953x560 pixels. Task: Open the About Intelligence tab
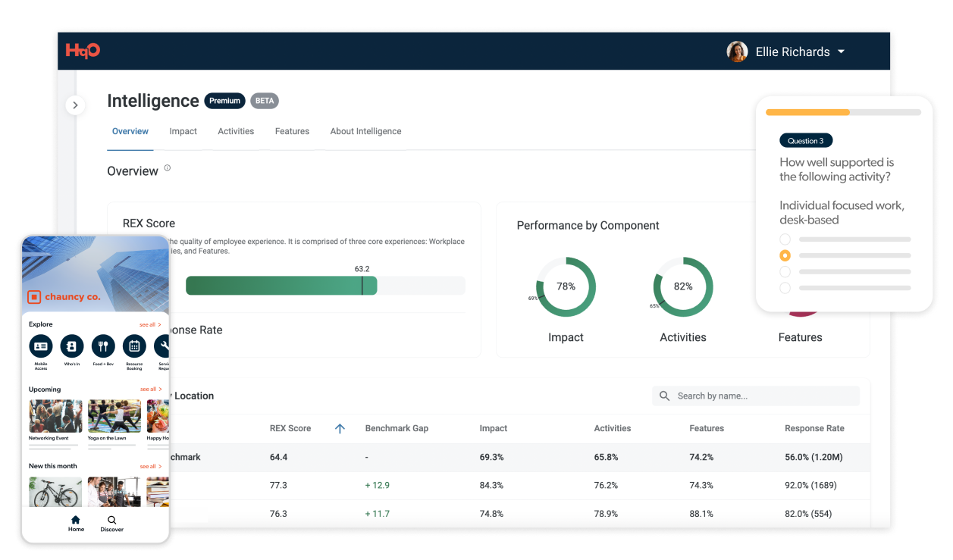click(365, 131)
